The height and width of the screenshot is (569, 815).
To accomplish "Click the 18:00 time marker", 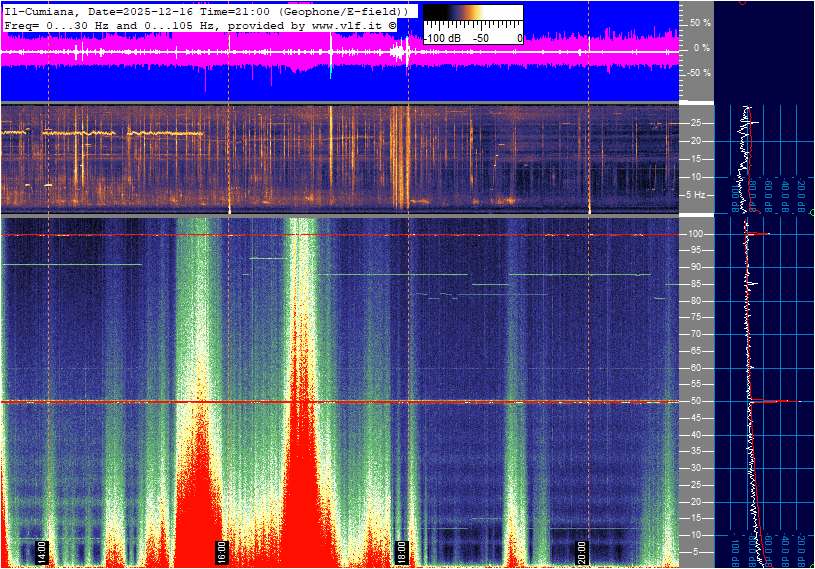I will 402,551.
